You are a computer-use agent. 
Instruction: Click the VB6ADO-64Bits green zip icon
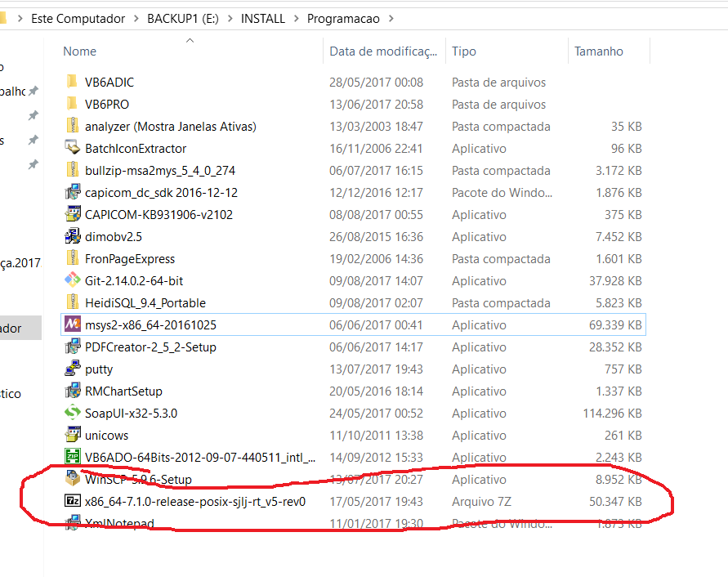tap(72, 457)
